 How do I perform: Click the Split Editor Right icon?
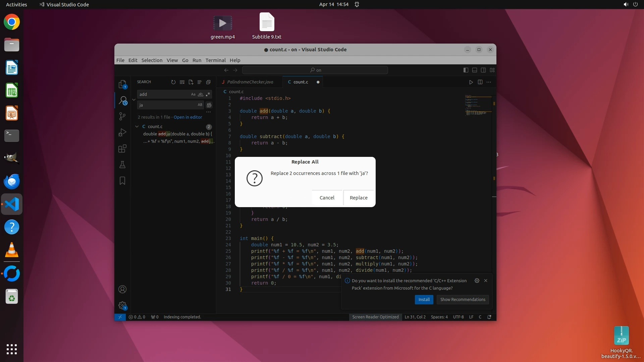click(x=480, y=82)
